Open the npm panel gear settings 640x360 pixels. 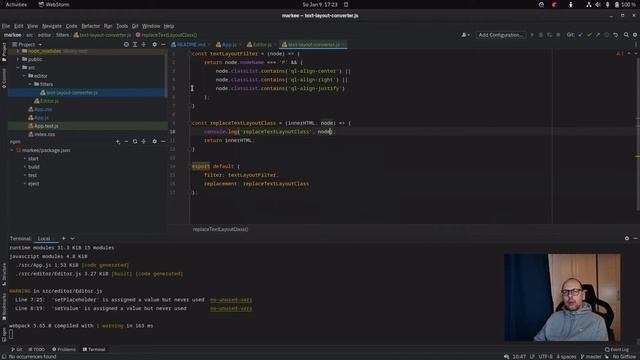[x=154, y=142]
